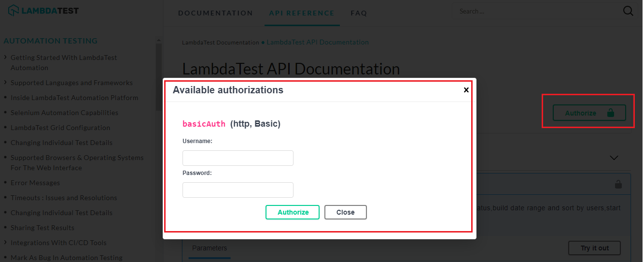This screenshot has width=644, height=262.
Task: Open Supported Browsers & Operating Systems item
Action: pos(77,163)
